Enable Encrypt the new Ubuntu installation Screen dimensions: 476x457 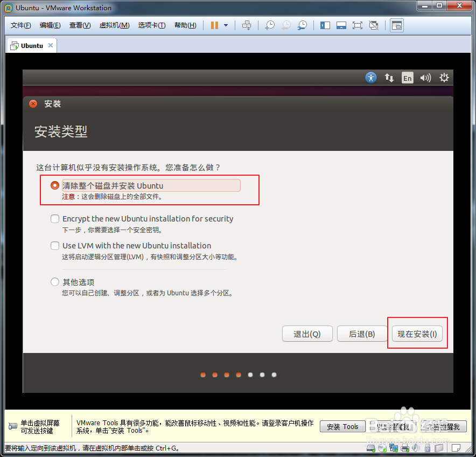click(54, 218)
